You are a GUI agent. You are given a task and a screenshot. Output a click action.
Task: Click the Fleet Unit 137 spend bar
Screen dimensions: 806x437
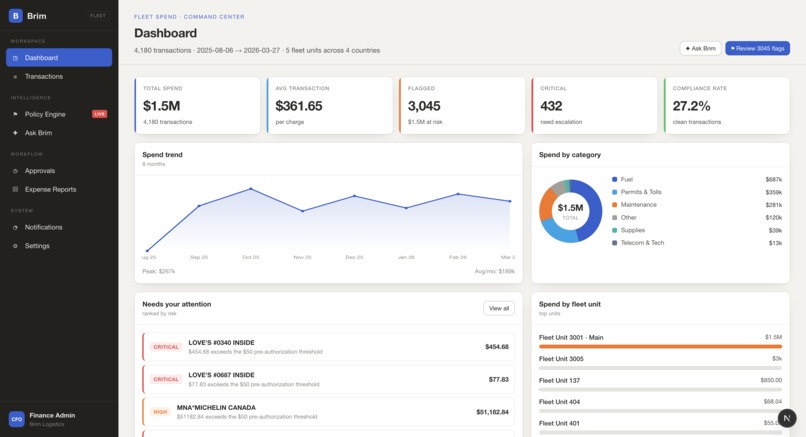pos(660,390)
